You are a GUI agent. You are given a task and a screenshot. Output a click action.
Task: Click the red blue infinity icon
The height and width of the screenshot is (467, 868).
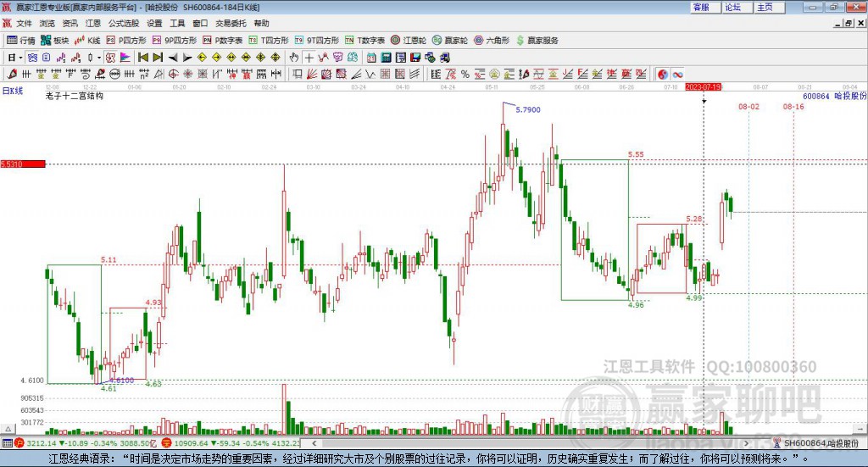click(677, 74)
